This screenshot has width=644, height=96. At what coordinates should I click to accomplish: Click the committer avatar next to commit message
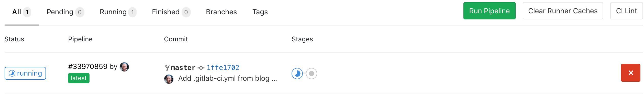pos(169,79)
